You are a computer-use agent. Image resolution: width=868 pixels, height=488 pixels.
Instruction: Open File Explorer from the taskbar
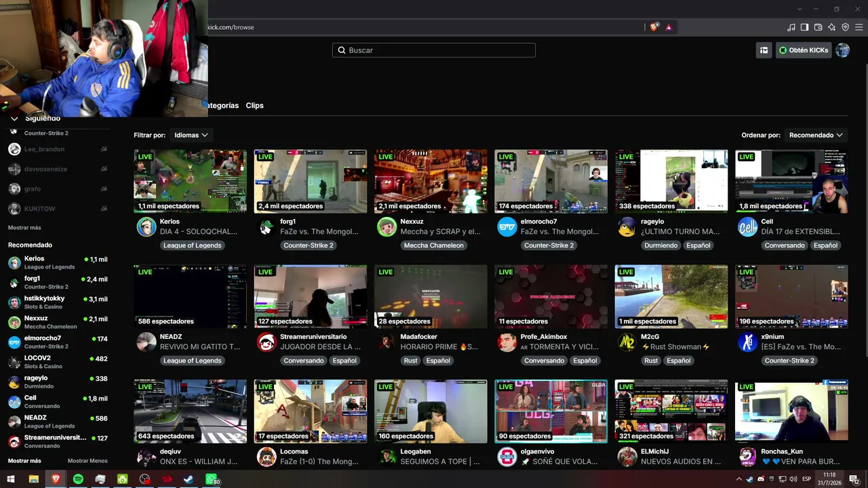tap(33, 479)
